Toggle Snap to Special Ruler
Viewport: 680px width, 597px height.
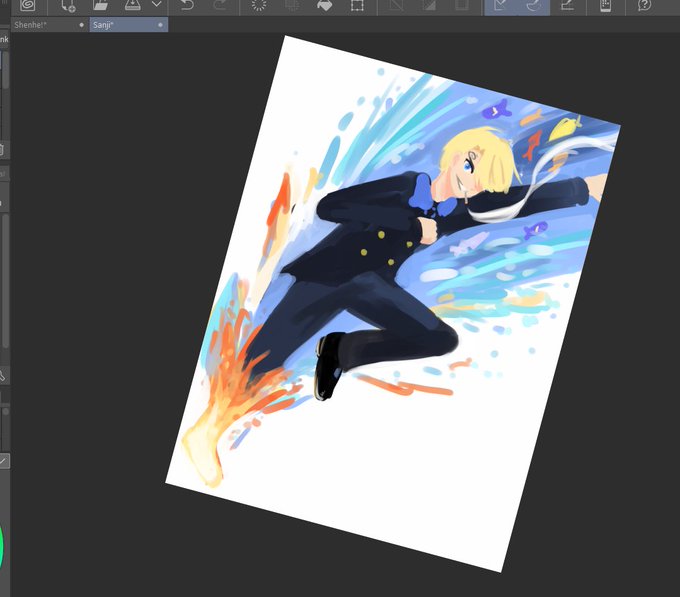click(x=534, y=6)
